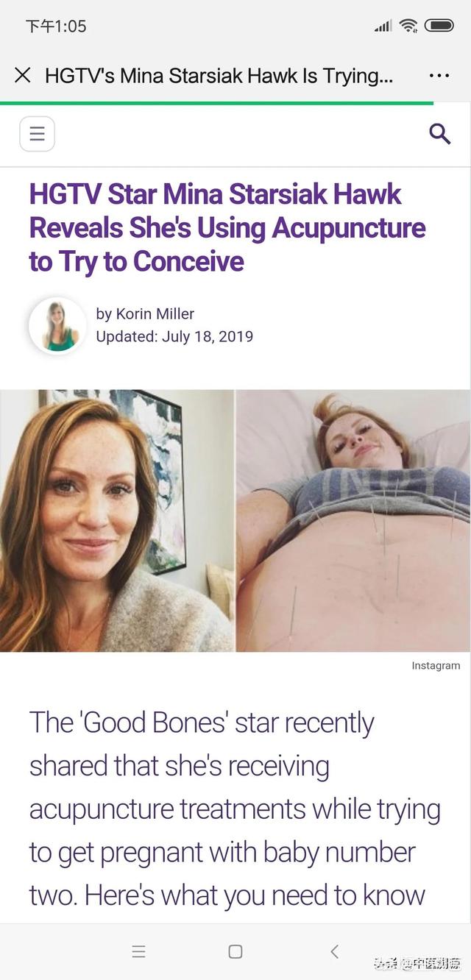Tap the cellular signal bars icon
This screenshot has width=471, height=980.
tap(383, 26)
